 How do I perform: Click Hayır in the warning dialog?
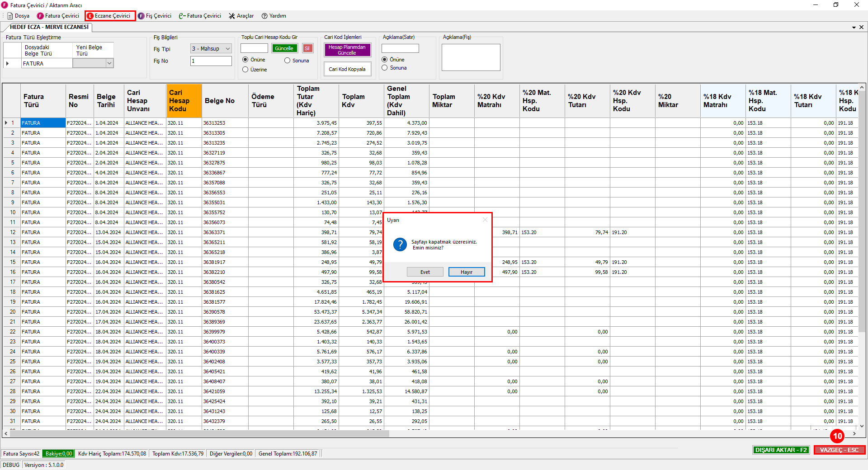(467, 272)
